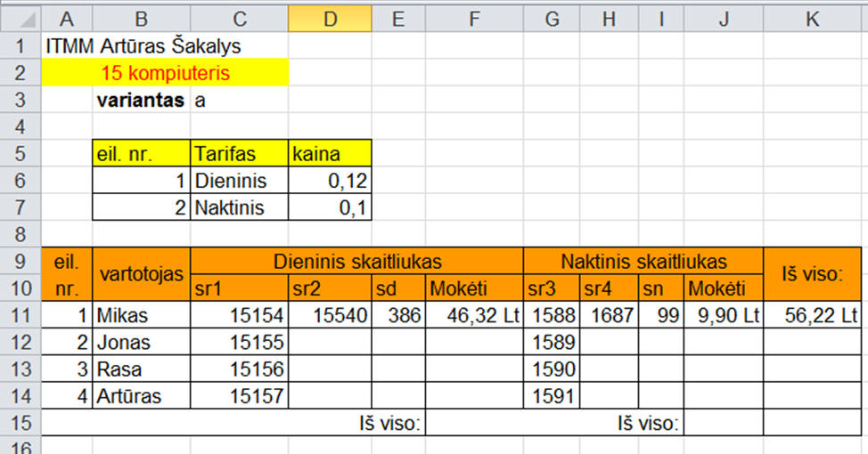Select the cell containing 'Artūras' in row 14
Viewport: 868px width, 454px height.
pos(141,396)
